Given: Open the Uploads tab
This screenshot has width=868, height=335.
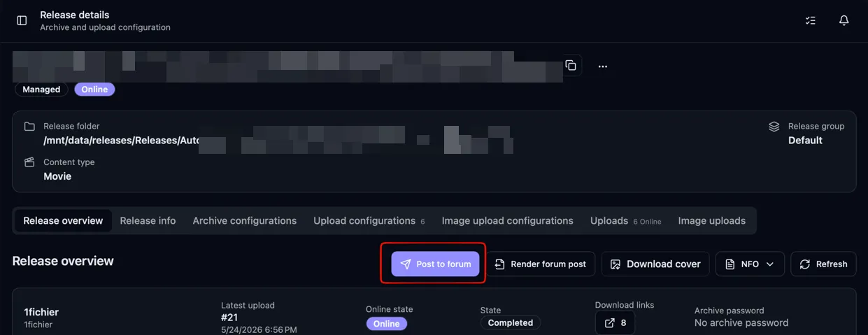Looking at the screenshot, I should [x=625, y=220].
